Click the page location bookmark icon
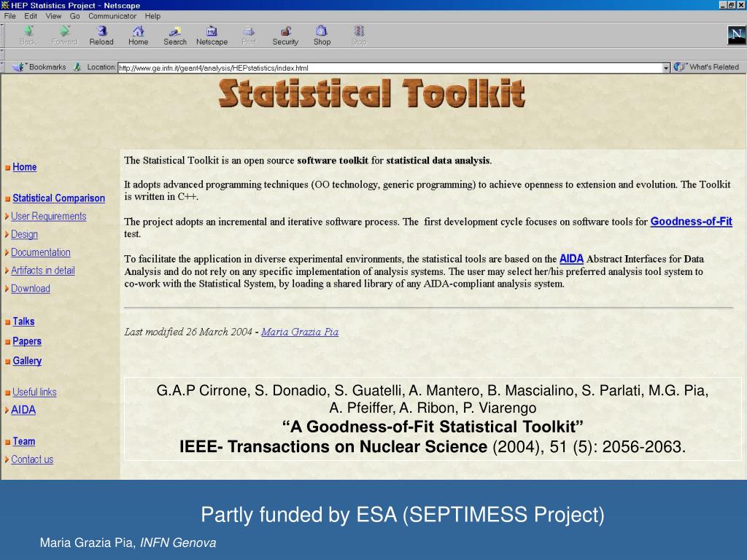 click(77, 67)
